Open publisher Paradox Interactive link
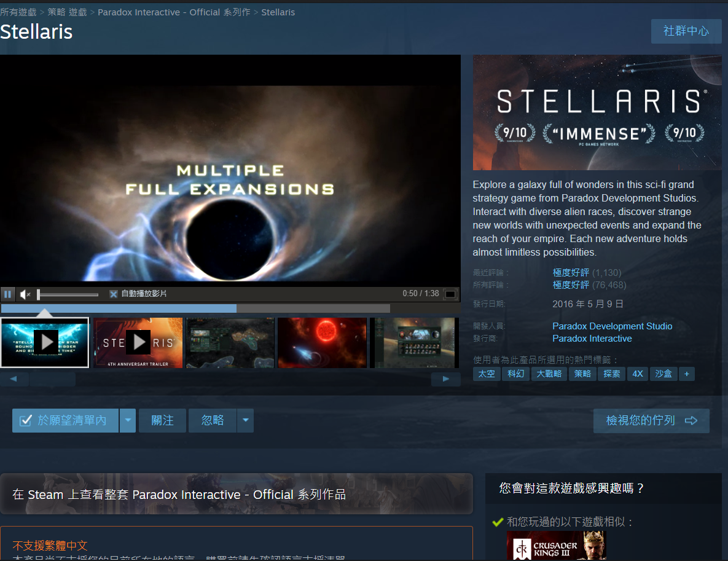 tap(592, 339)
